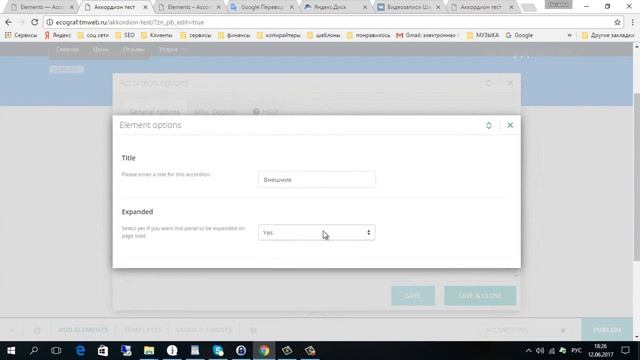The width and height of the screenshot is (640, 360).
Task: Switch to the Google Переводчик tab
Action: click(x=262, y=7)
